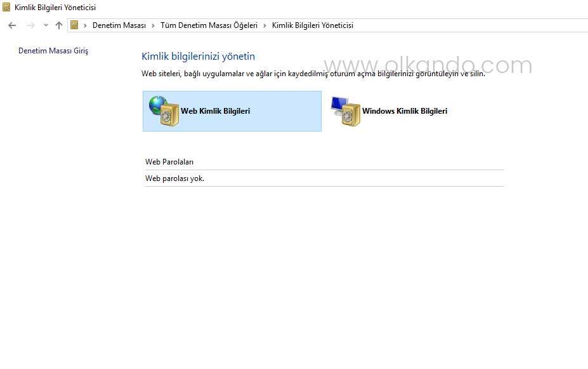Go back with the left arrow button
The image size is (588, 369).
pyautogui.click(x=12, y=25)
